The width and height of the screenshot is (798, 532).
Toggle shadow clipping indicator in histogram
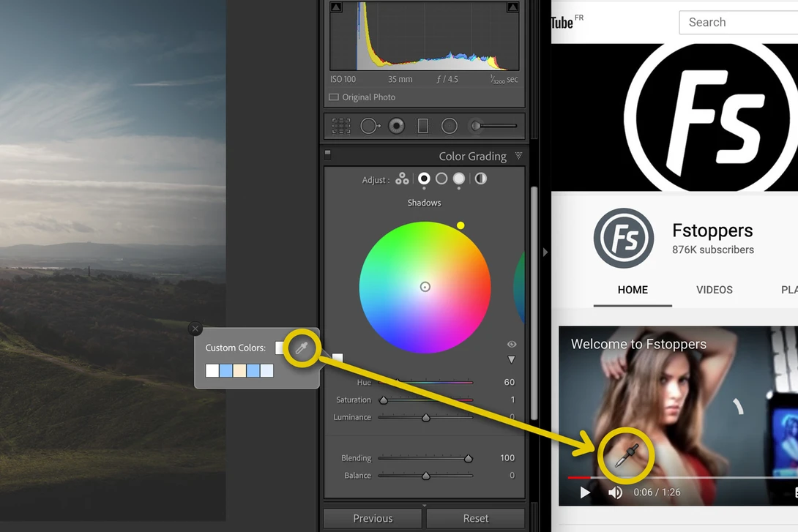(336, 7)
